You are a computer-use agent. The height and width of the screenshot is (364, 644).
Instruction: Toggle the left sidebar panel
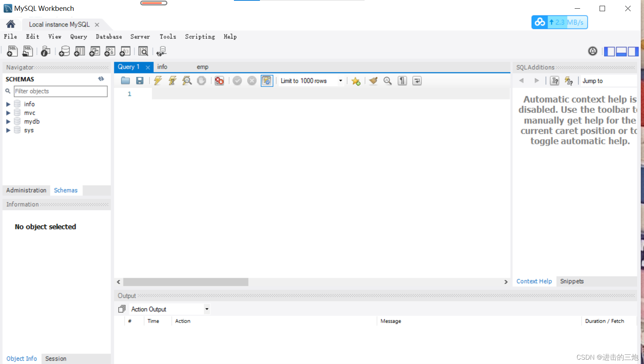point(609,51)
